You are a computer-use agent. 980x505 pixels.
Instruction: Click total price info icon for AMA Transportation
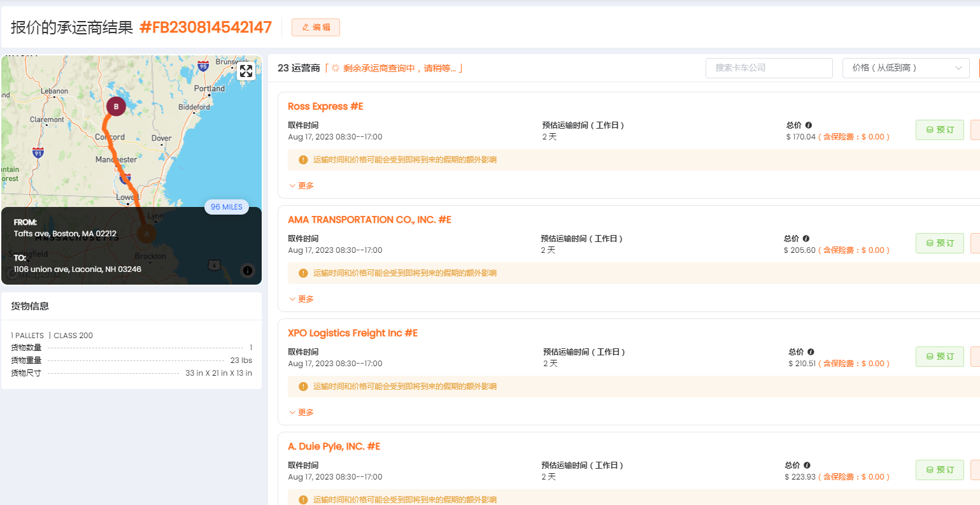point(806,239)
